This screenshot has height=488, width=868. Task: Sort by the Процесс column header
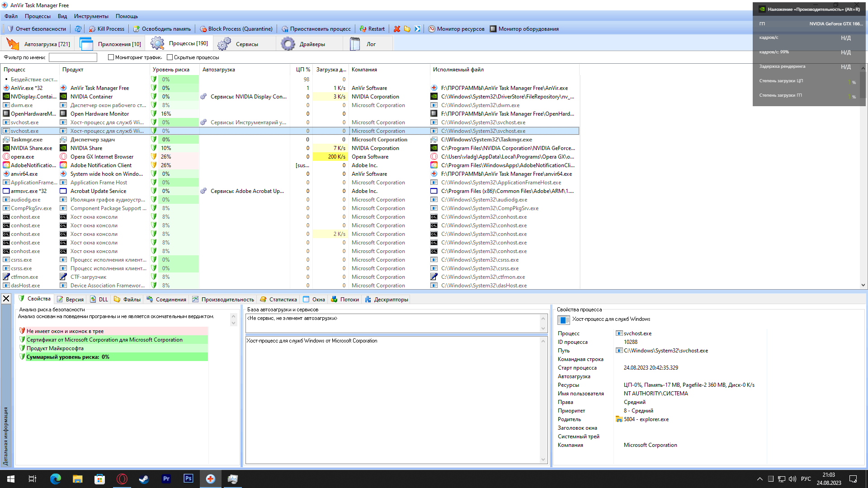point(30,70)
